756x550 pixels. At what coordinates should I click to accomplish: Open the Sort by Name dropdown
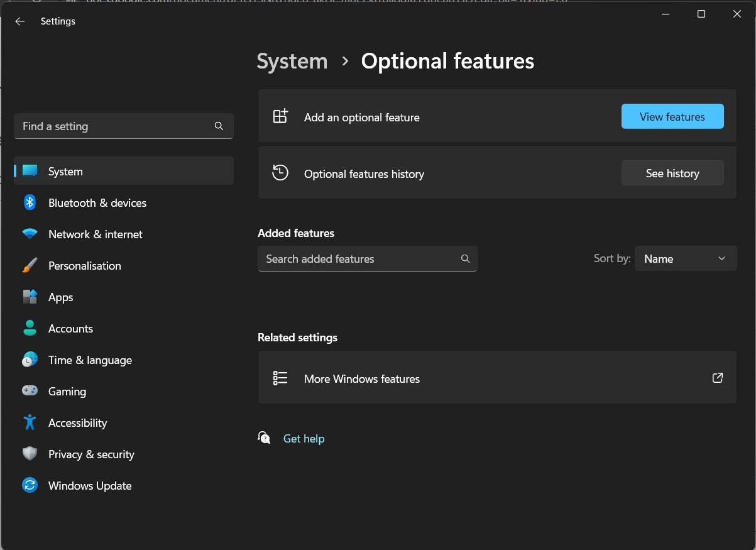[685, 259]
